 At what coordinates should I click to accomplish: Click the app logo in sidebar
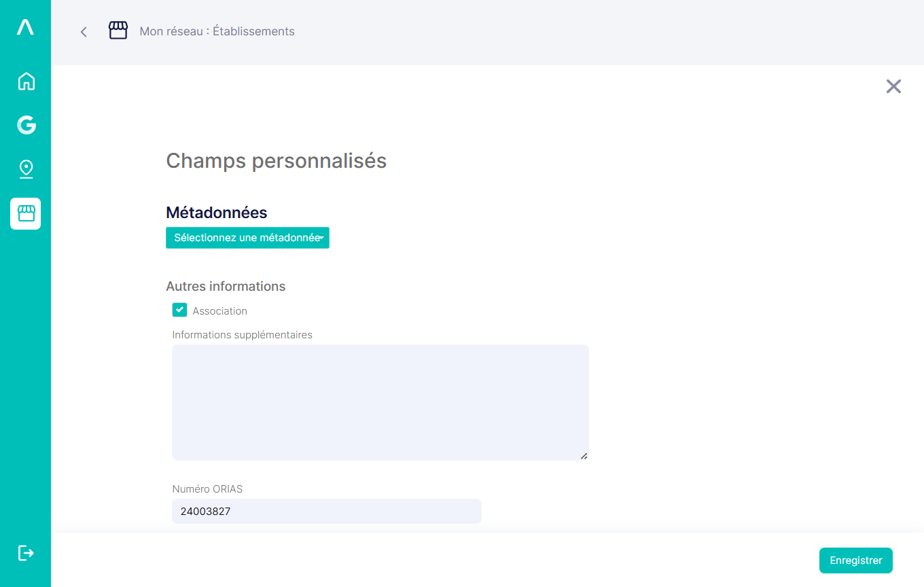[25, 27]
